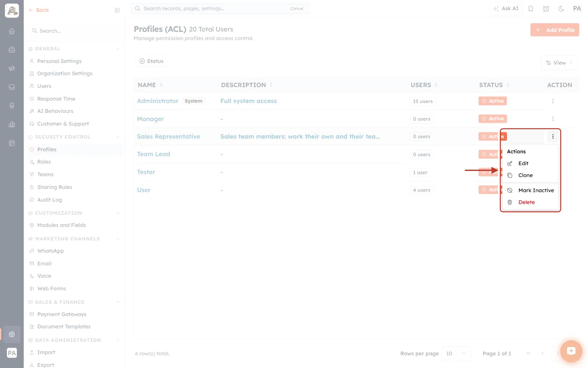Image resolution: width=588 pixels, height=368 pixels.
Task: Open actions menu for Manager row
Action: 553,119
